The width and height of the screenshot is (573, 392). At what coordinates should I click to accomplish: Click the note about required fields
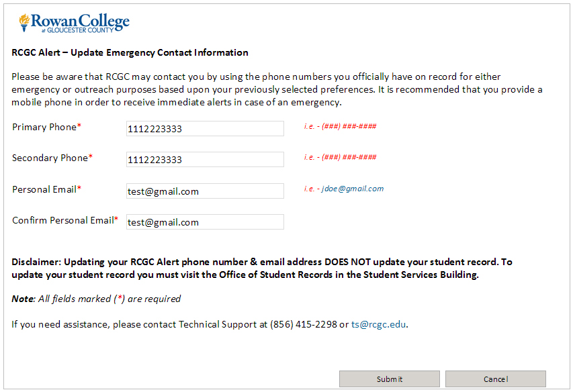(96, 299)
